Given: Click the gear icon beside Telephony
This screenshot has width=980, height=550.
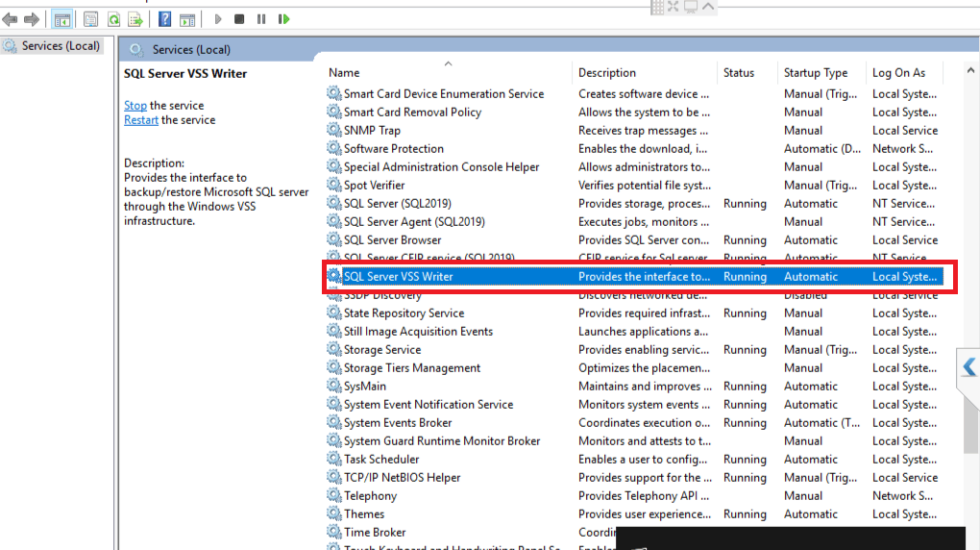Looking at the screenshot, I should (333, 495).
